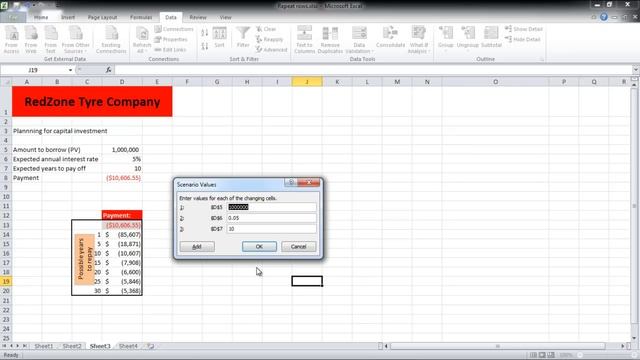The height and width of the screenshot is (360, 640).
Task: Click Show Detail in the Outline group
Action: (x=524, y=29)
